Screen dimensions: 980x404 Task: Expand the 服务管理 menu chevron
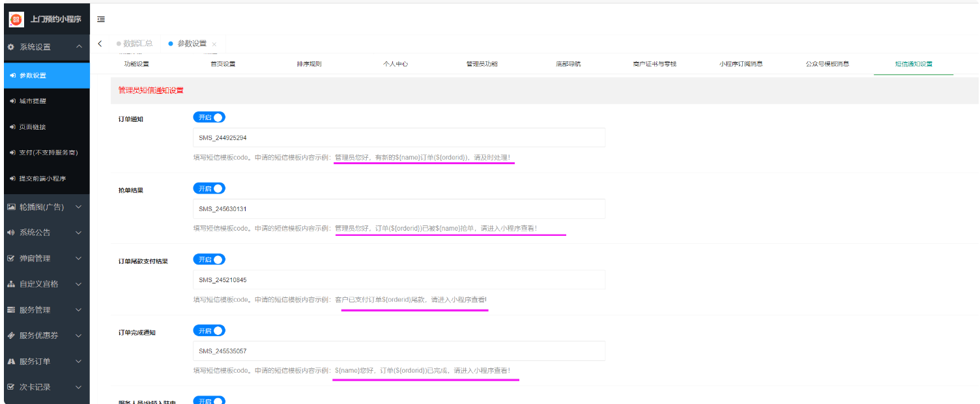[79, 310]
